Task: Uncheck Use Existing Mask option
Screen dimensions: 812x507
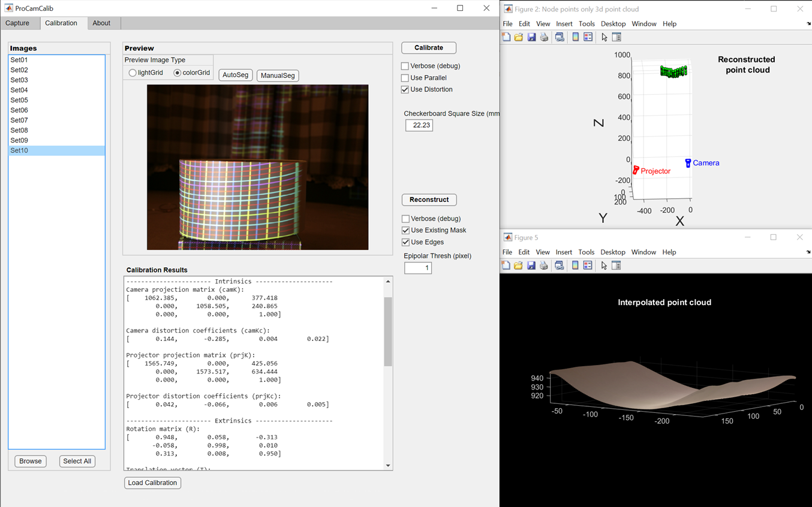Action: (406, 231)
